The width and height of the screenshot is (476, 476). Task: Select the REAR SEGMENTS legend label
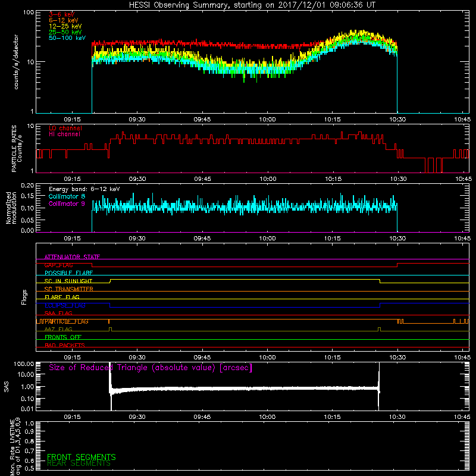coord(79,464)
